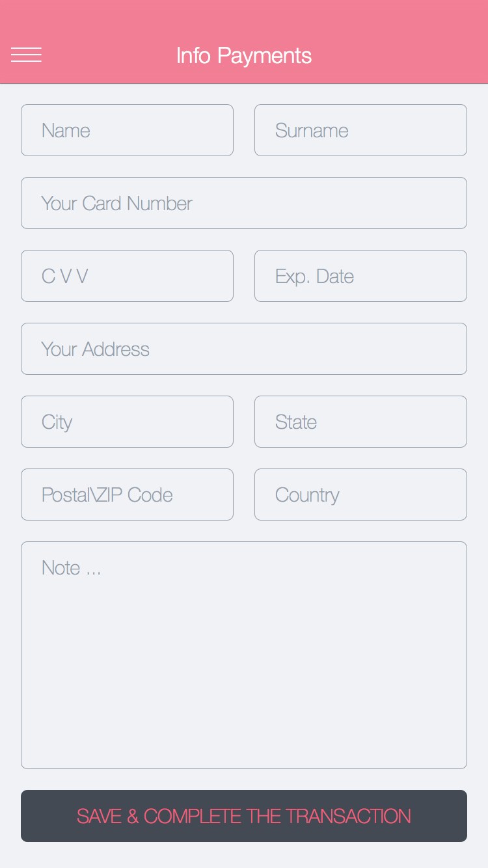This screenshot has height=868, width=488.
Task: Submit the payment form with dark button
Action: 244,816
